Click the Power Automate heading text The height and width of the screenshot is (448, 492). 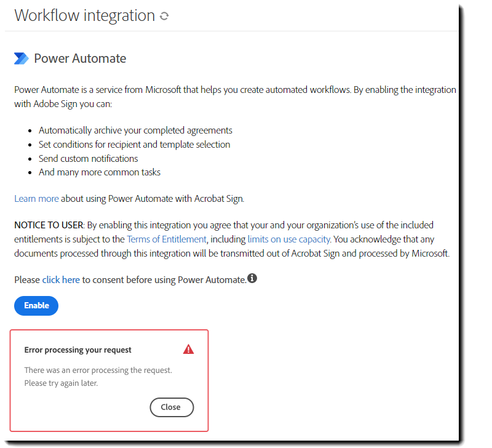click(x=81, y=58)
